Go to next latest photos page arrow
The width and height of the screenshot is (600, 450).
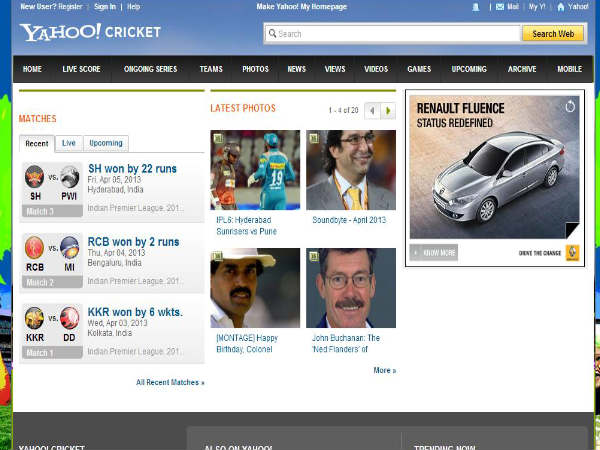click(x=388, y=110)
